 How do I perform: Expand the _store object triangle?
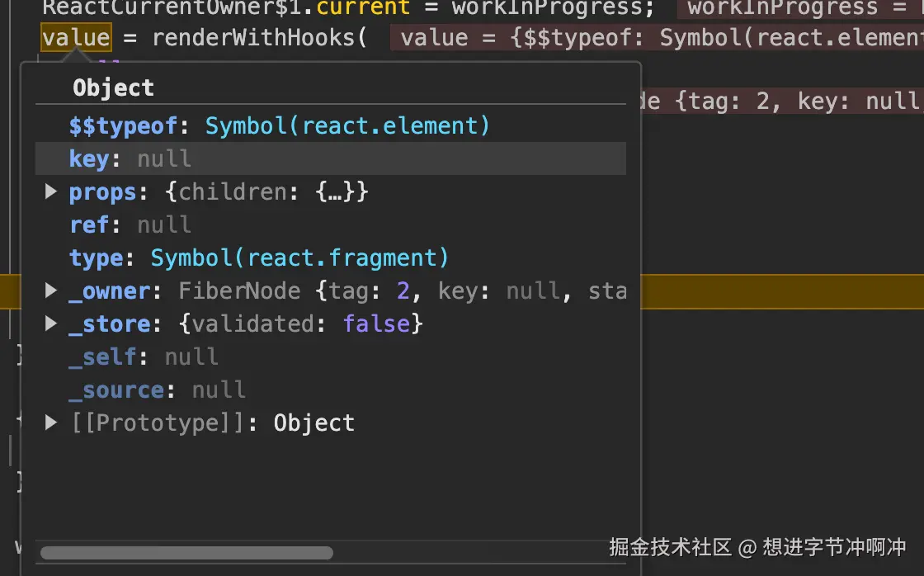point(51,324)
